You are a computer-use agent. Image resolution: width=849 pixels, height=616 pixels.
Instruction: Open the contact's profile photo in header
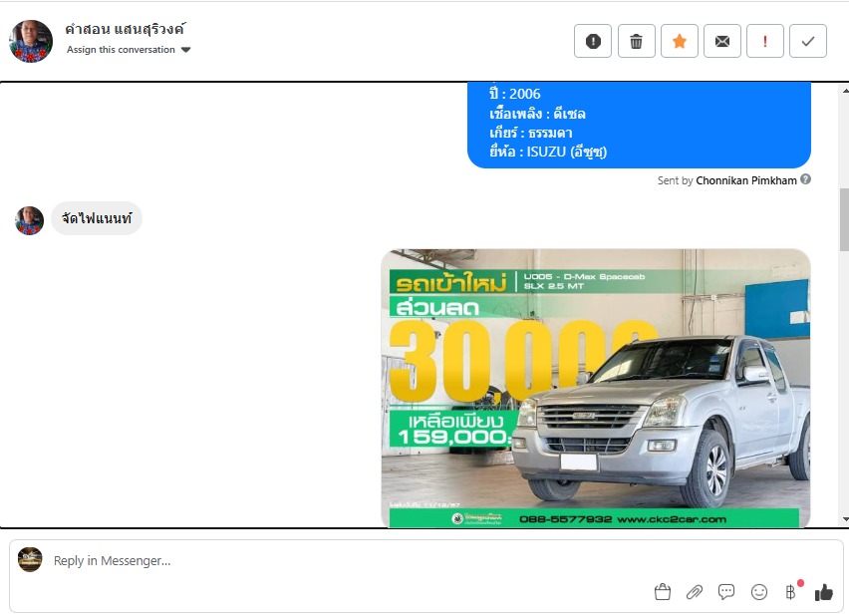click(x=31, y=41)
